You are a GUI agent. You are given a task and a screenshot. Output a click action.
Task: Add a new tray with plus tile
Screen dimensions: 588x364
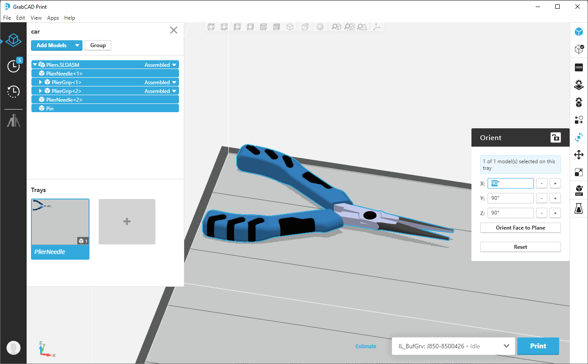pos(127,222)
